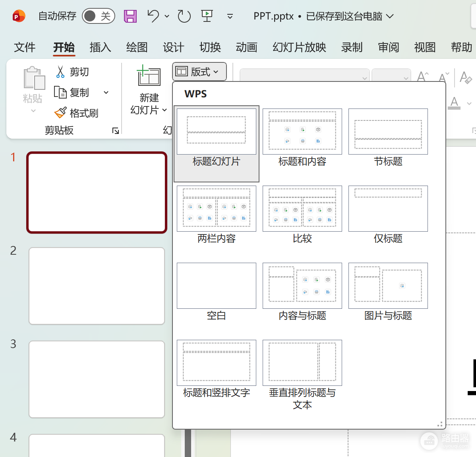Expand the PPT.pptx save location dropdown
The image size is (476, 457).
point(390,16)
